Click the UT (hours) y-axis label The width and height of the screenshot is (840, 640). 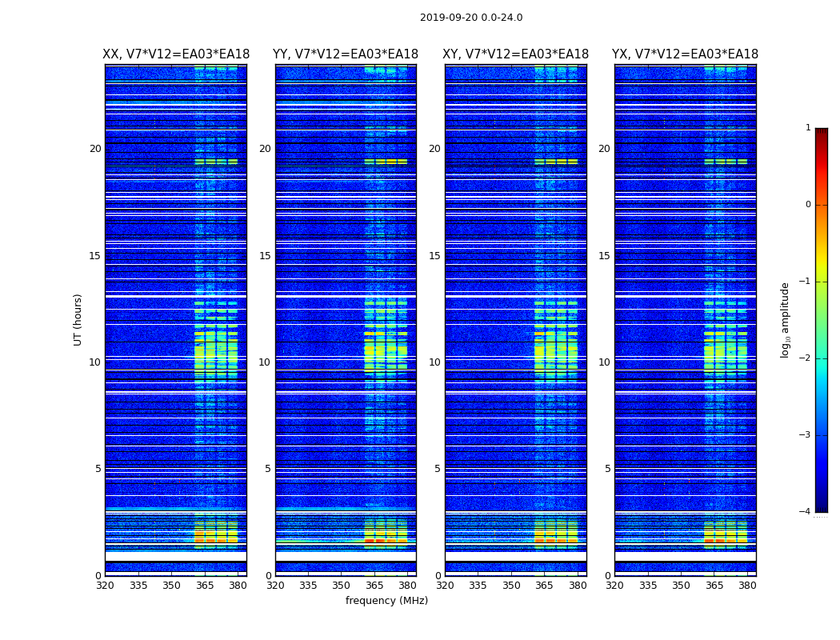coord(78,319)
